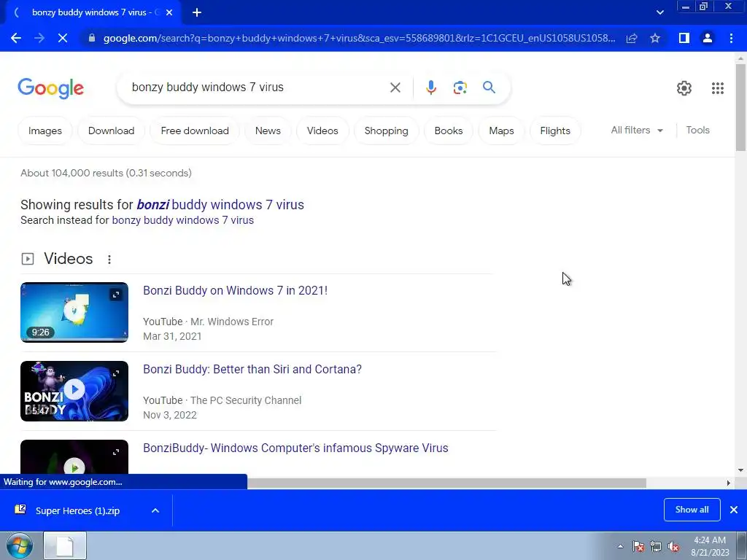Switch to Videos results chip
The width and height of the screenshot is (747, 560).
click(x=322, y=131)
